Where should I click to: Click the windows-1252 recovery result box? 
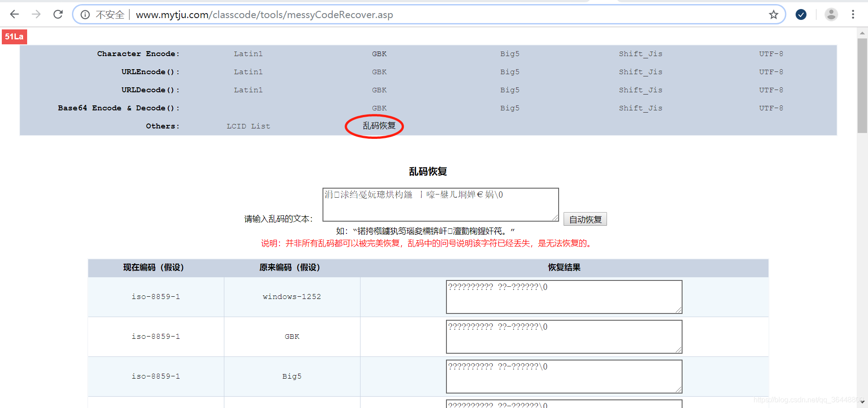tap(564, 297)
